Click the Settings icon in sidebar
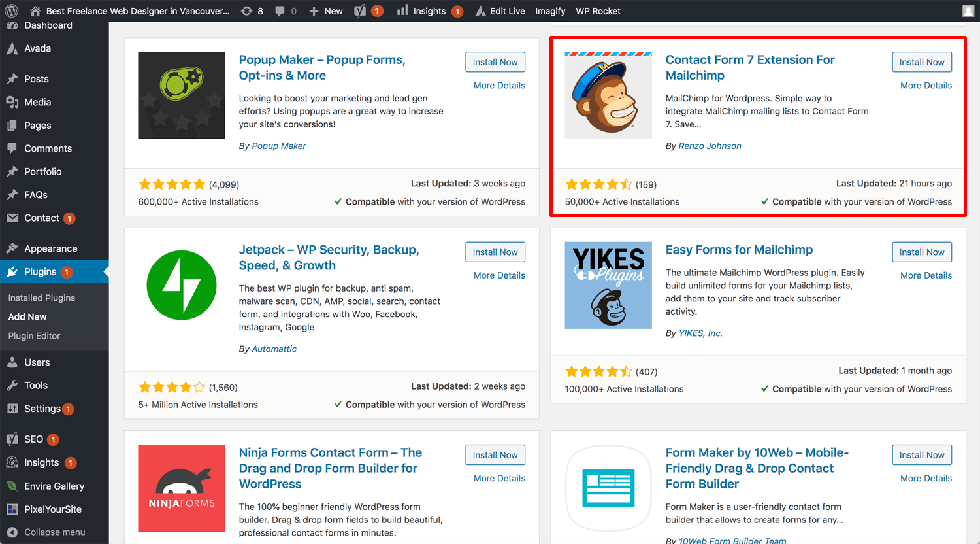The image size is (980, 544). (12, 409)
